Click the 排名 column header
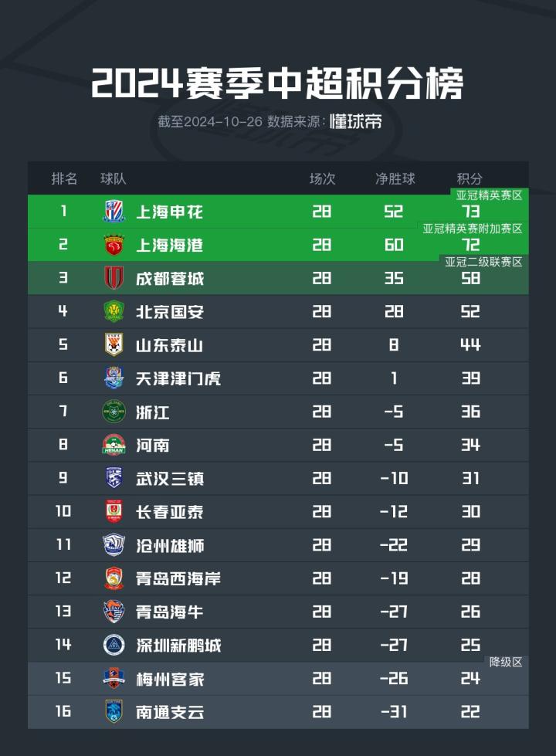The image size is (556, 756). (x=64, y=178)
